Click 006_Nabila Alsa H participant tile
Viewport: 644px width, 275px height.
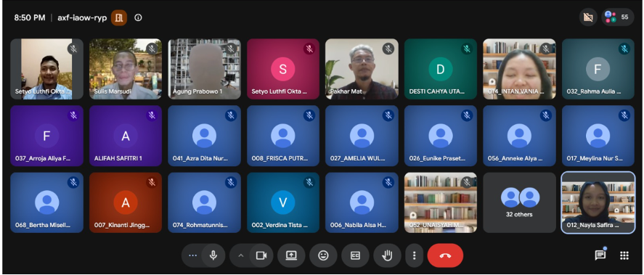tap(362, 202)
